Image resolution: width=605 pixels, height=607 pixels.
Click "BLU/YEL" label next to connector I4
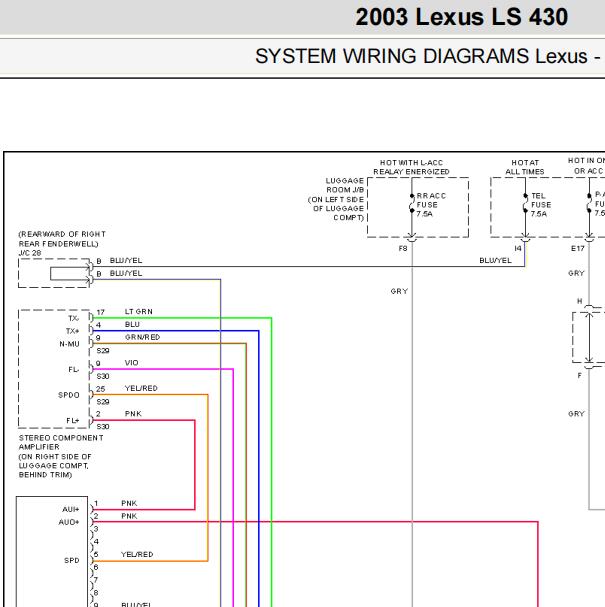495,261
